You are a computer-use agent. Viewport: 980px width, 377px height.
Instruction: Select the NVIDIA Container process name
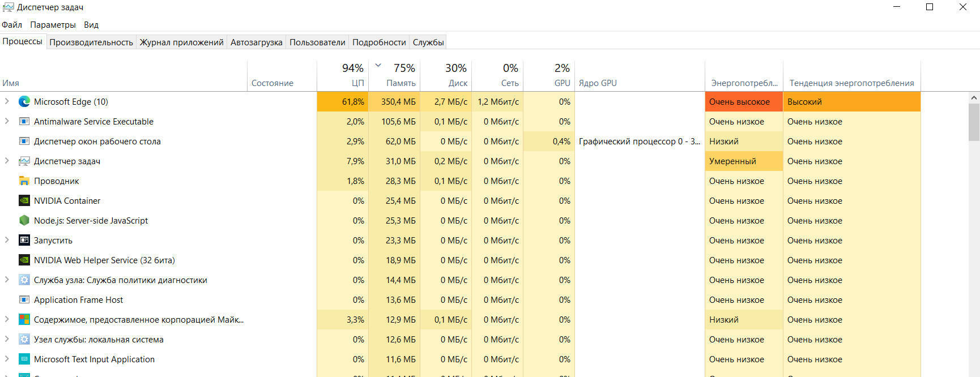pyautogui.click(x=67, y=201)
